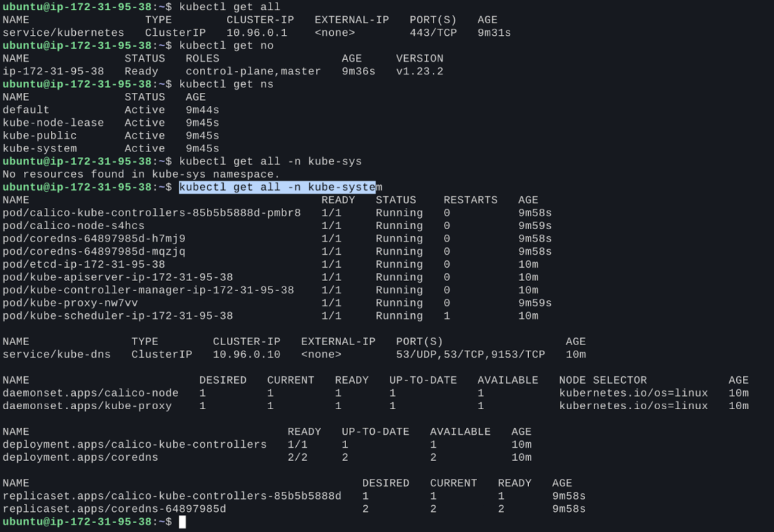
Task: Click the deployment.apps/coredns entry
Action: (x=80, y=458)
